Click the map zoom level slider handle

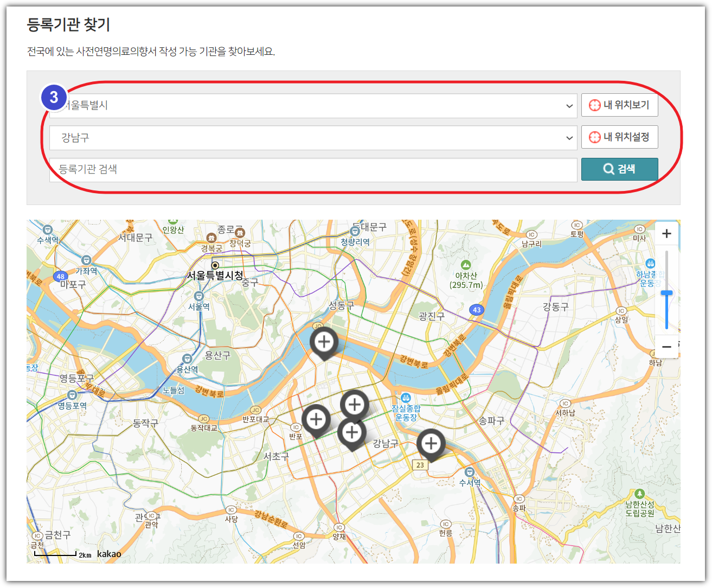[x=666, y=293]
